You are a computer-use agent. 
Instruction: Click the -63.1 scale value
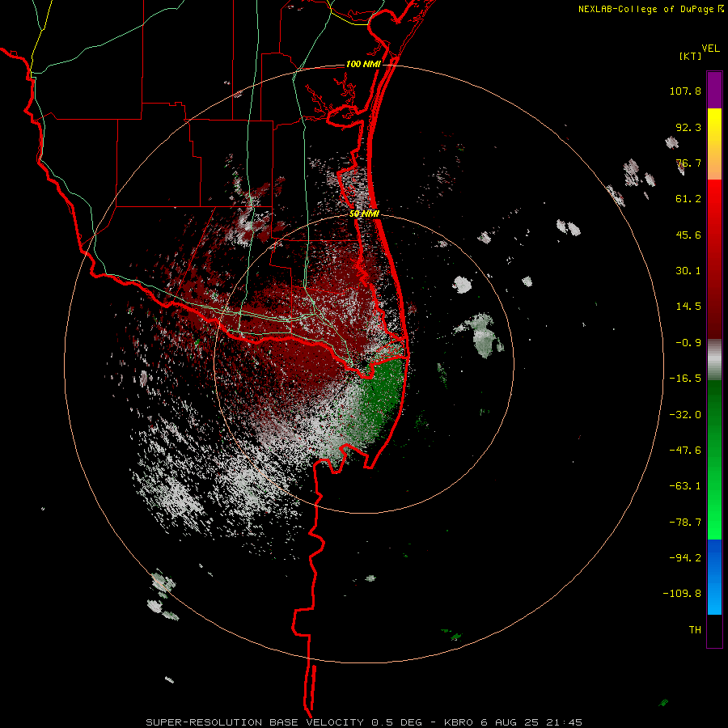(x=685, y=486)
